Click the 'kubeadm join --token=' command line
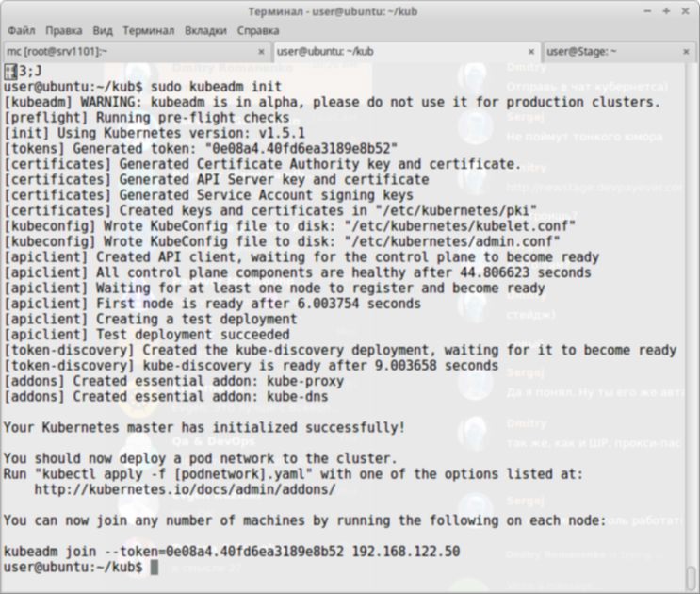The image size is (700, 594). tap(232, 552)
